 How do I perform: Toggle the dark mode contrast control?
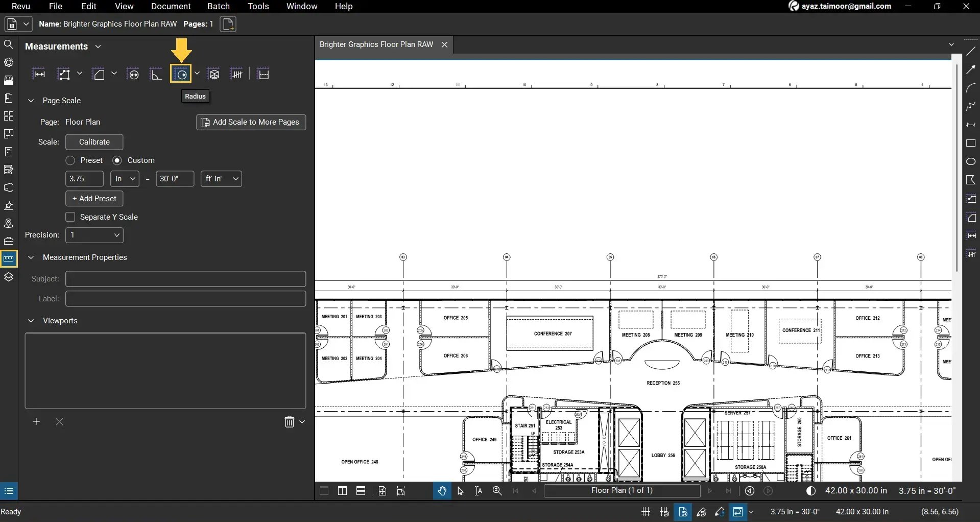810,490
